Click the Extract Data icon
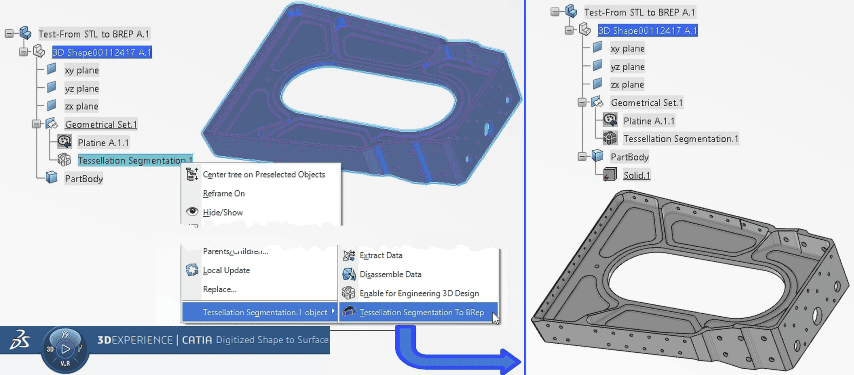This screenshot has width=854, height=375. point(349,255)
